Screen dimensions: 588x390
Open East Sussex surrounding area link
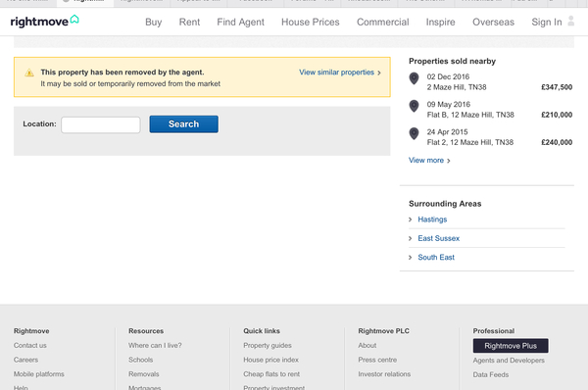point(438,238)
